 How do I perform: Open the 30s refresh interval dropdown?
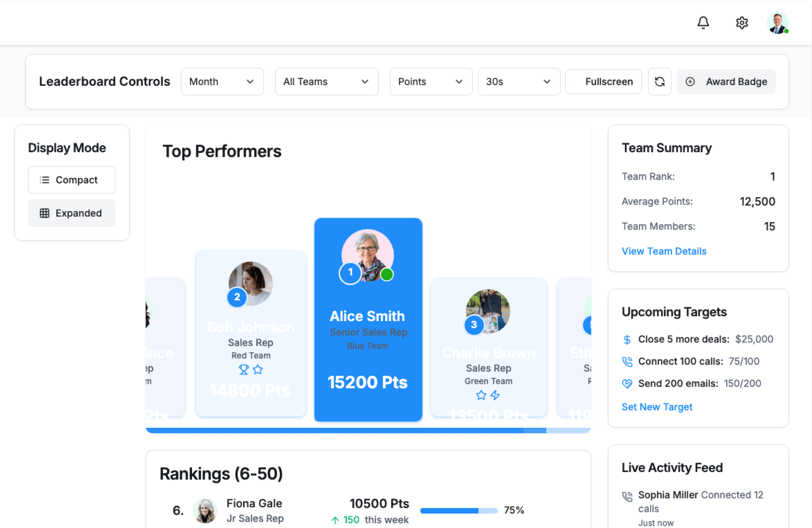click(x=518, y=82)
